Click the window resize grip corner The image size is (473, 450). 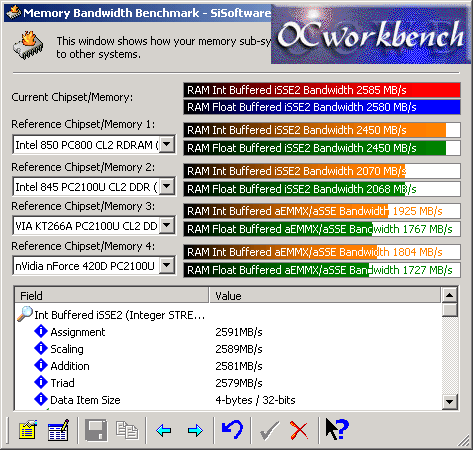click(x=464, y=441)
